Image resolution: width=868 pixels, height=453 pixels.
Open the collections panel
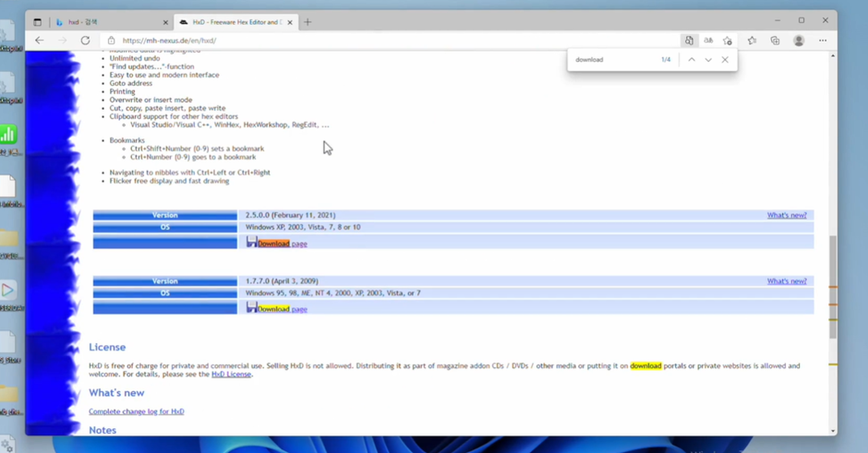pyautogui.click(x=775, y=41)
